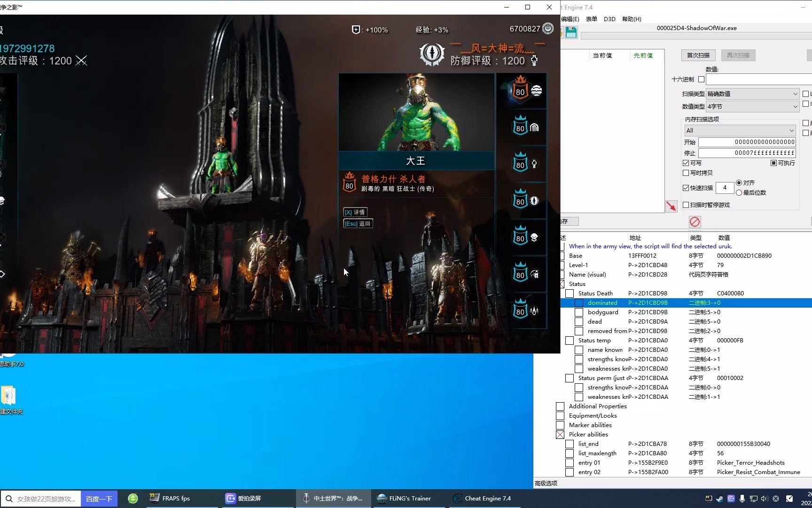The width and height of the screenshot is (812, 508).
Task: Switch to 中土世界 game taskbar item
Action: 333,498
